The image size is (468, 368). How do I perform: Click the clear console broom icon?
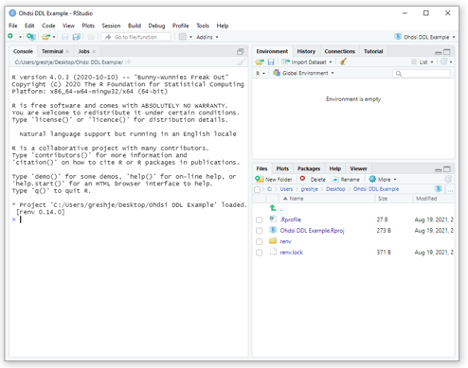[x=241, y=62]
